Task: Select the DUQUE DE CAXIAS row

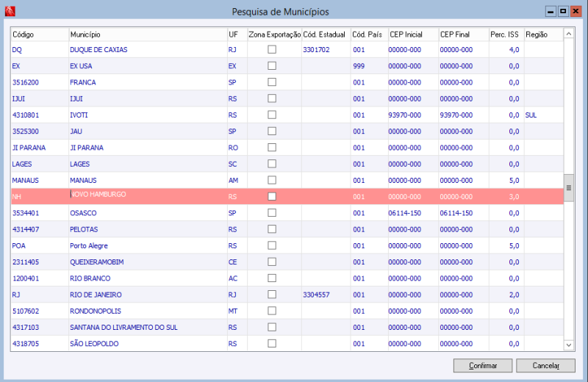Action: click(287, 49)
